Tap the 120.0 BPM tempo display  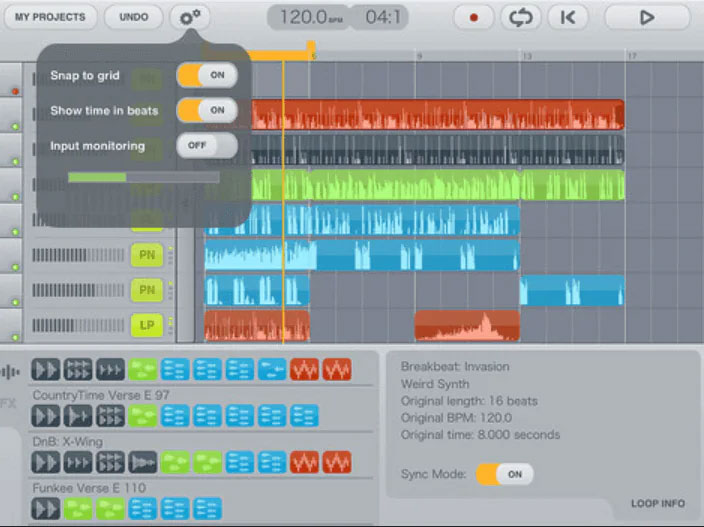coord(309,18)
